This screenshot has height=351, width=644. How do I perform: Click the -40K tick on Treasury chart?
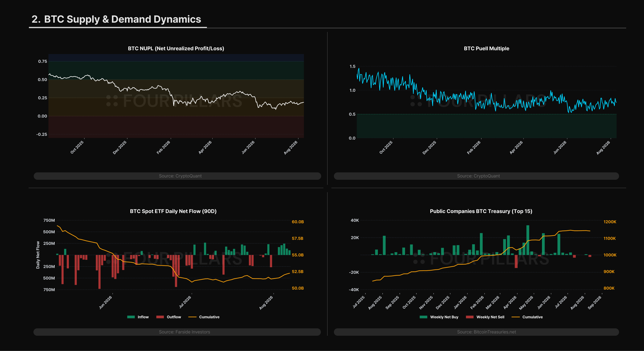tap(354, 290)
